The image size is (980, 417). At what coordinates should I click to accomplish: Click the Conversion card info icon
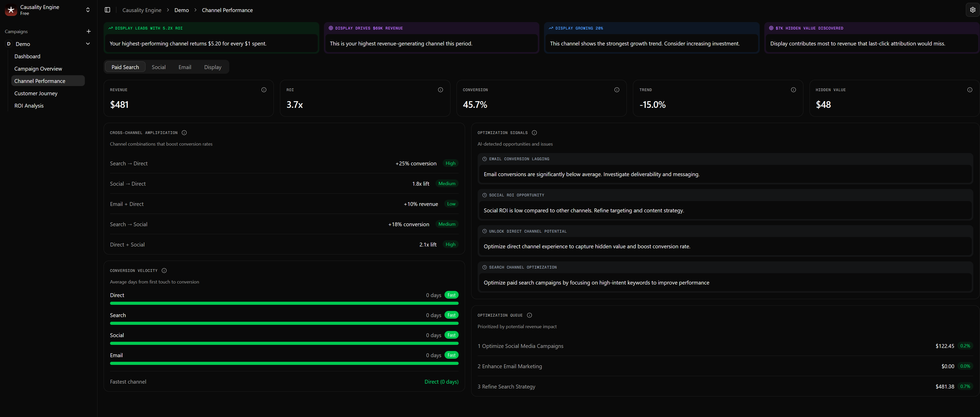pyautogui.click(x=617, y=90)
